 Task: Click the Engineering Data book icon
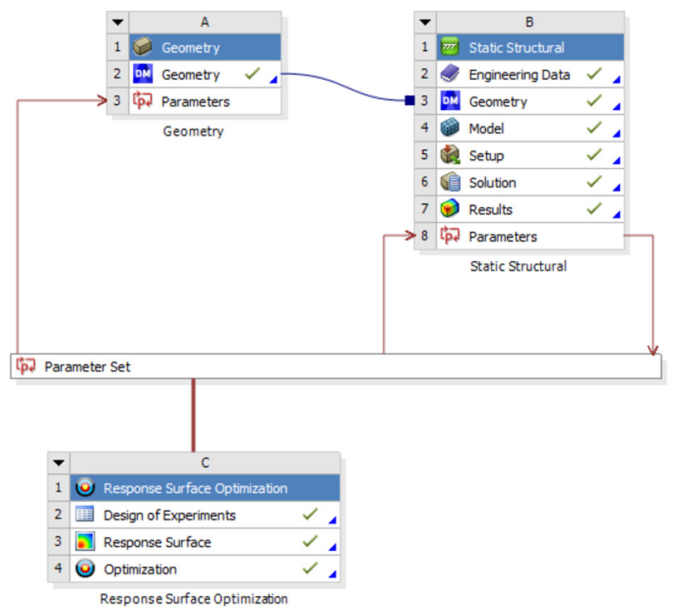tap(449, 74)
